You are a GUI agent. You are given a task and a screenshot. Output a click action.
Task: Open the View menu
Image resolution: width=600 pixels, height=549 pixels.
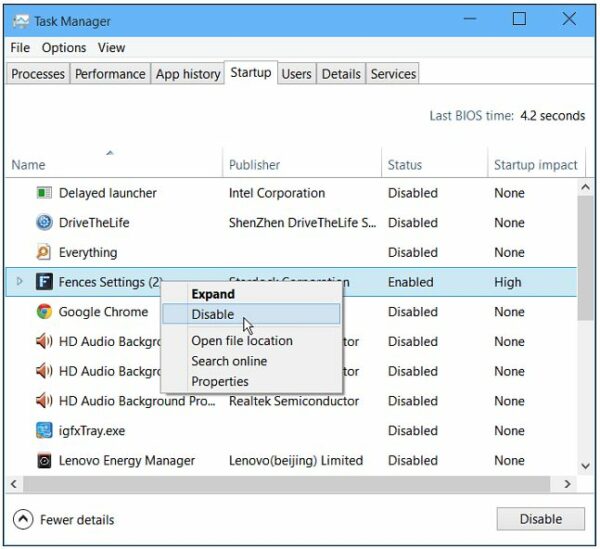pyautogui.click(x=111, y=48)
